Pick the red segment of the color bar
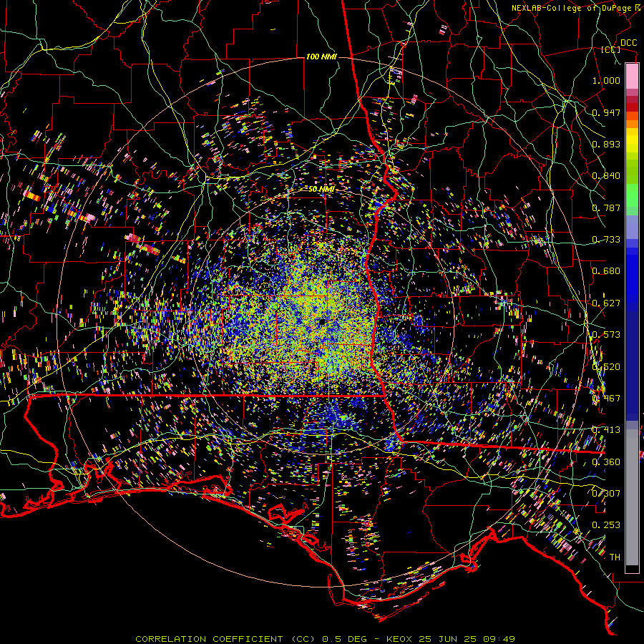Screen dimensions: 644x644 tap(632, 107)
